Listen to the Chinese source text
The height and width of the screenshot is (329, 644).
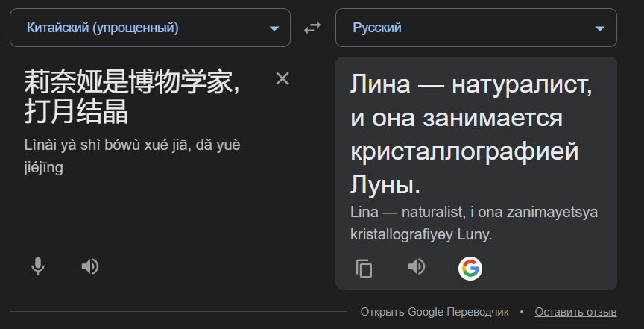pos(90,266)
